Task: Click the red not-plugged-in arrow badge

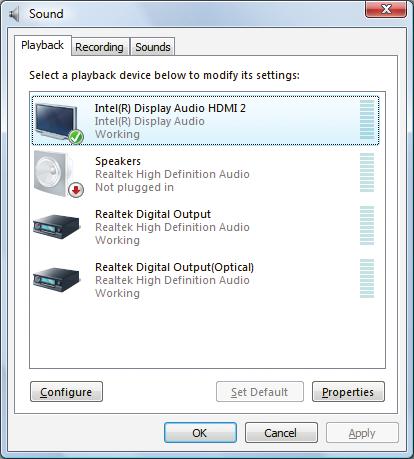Action: click(76, 190)
